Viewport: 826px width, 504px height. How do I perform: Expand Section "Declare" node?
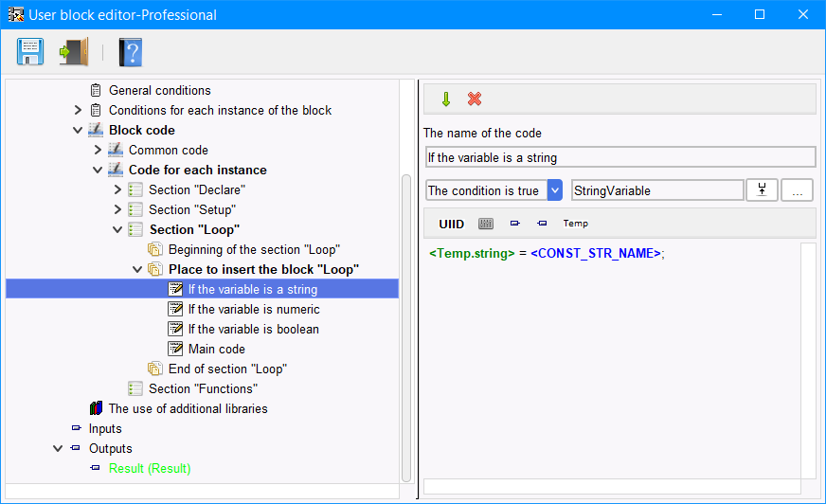[x=117, y=189]
